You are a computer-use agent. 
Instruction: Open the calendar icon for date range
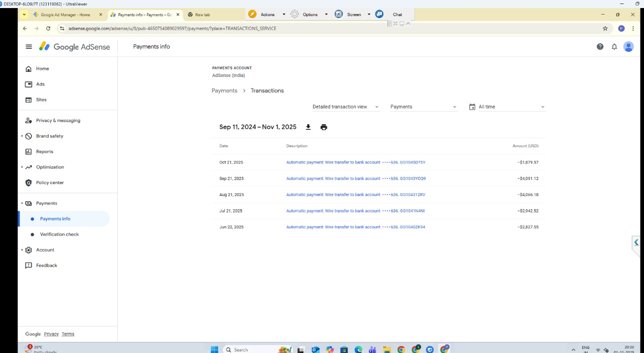click(x=472, y=107)
